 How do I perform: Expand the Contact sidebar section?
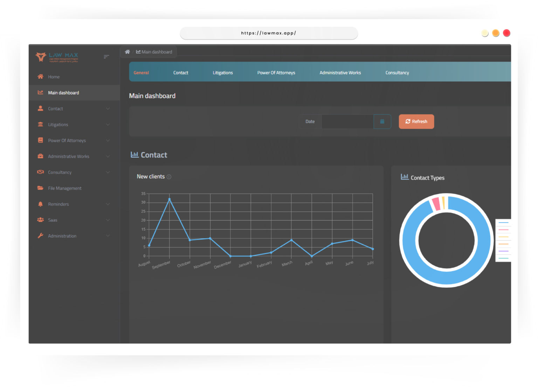pos(108,108)
